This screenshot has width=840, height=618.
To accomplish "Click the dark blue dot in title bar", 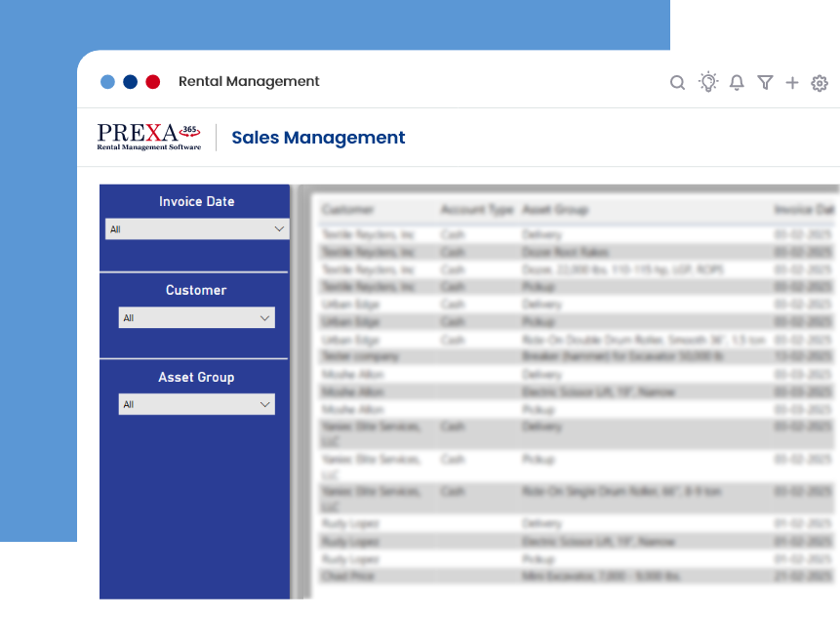I will [x=130, y=82].
